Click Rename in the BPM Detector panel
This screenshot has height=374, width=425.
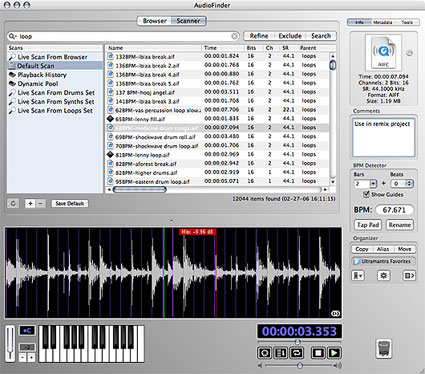(399, 225)
